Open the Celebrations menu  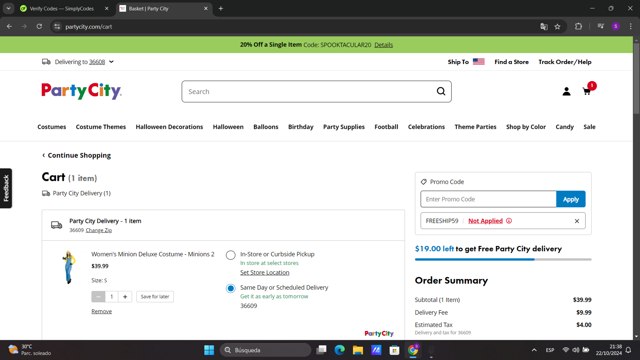coord(426,127)
